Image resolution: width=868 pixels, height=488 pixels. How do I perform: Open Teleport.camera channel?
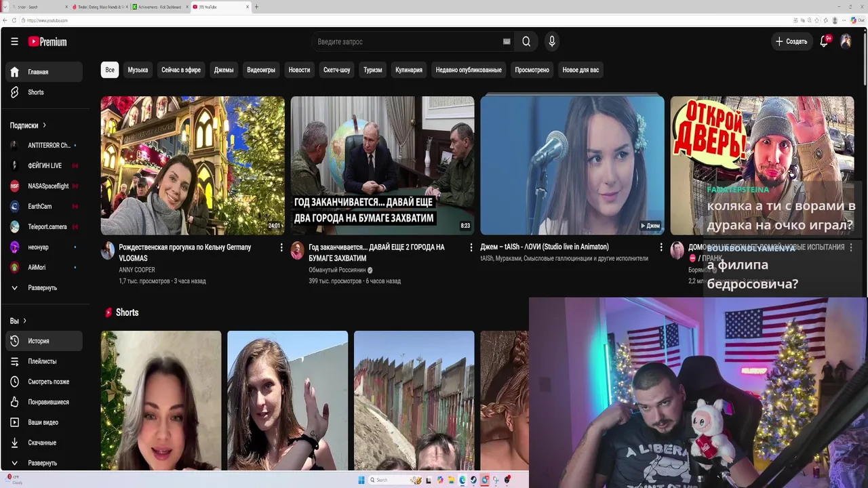(x=44, y=226)
